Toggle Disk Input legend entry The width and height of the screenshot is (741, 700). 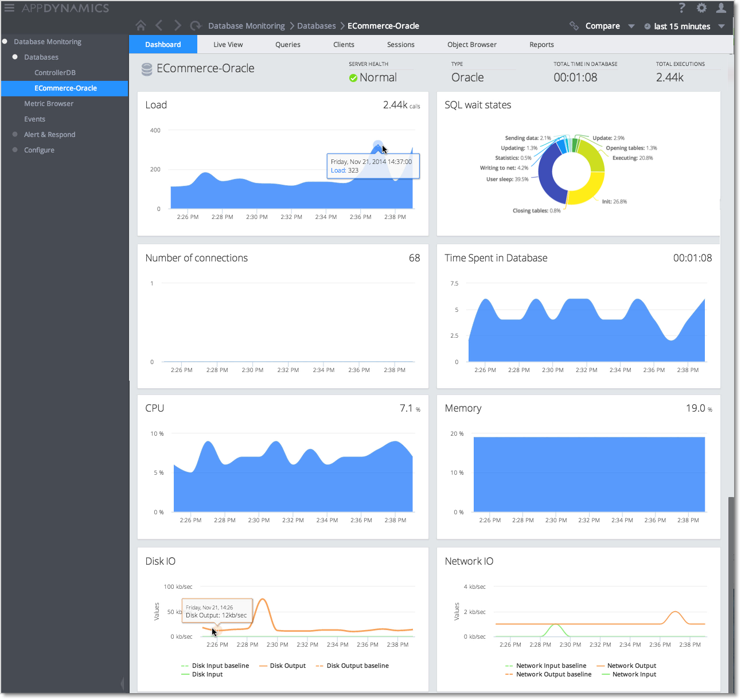[202, 674]
